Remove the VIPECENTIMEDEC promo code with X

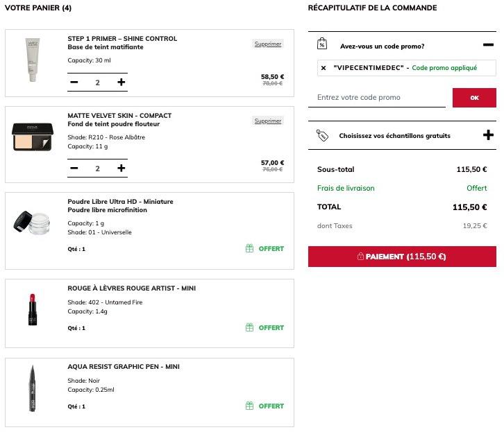tap(324, 68)
